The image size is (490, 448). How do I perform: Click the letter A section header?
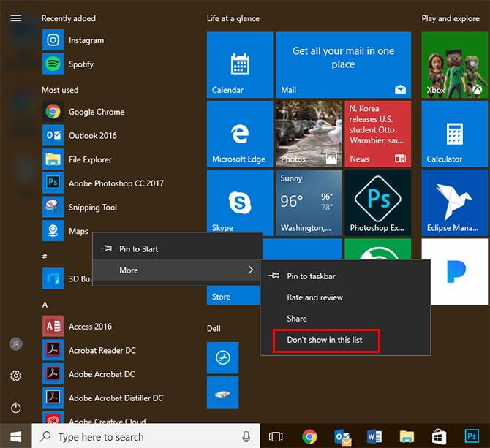[x=45, y=305]
